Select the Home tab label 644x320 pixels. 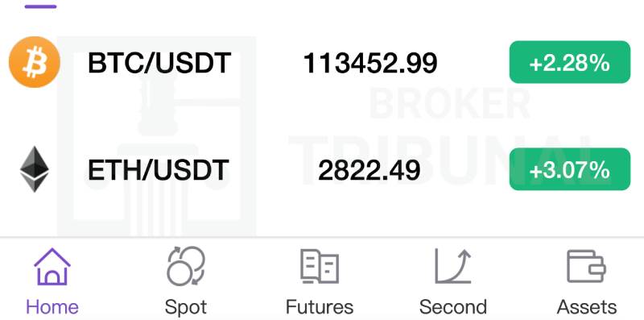52,307
